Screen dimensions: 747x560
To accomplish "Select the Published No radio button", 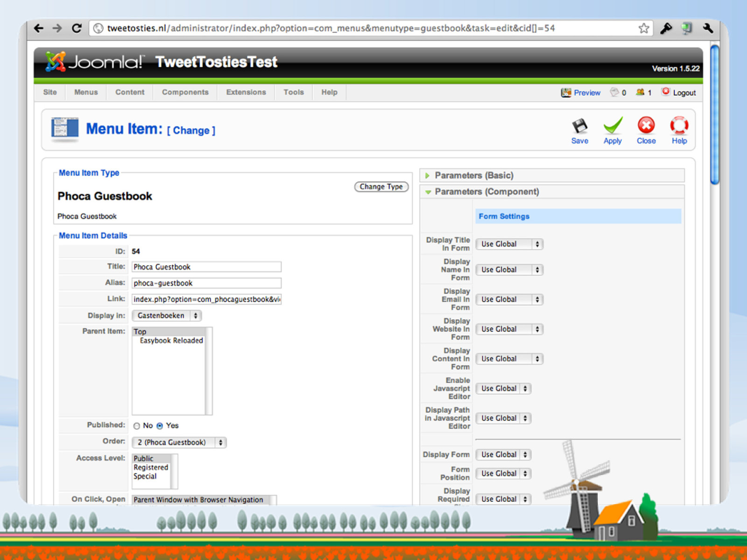I will pos(137,426).
